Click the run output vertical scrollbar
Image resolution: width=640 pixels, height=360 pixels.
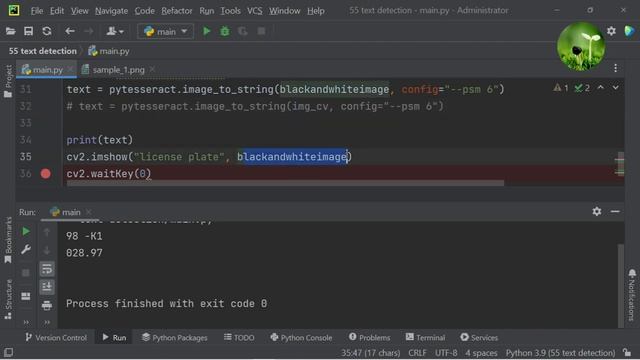click(x=621, y=286)
